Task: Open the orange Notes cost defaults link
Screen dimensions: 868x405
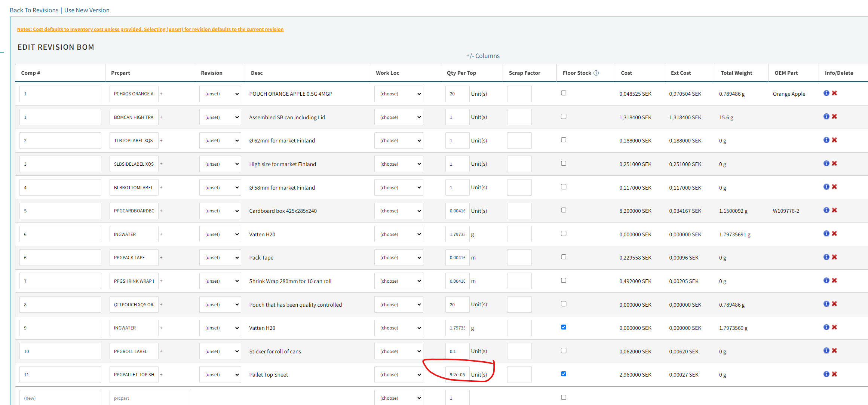Action: click(150, 29)
